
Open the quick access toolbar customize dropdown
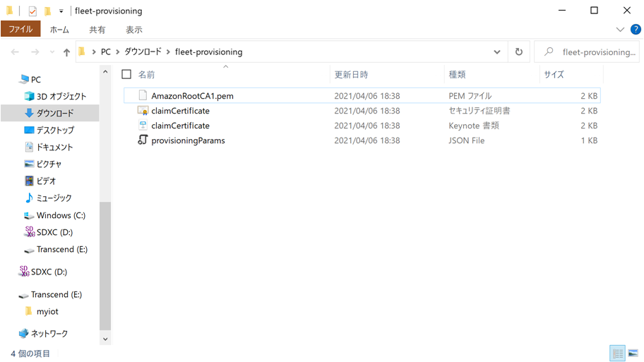click(x=61, y=11)
